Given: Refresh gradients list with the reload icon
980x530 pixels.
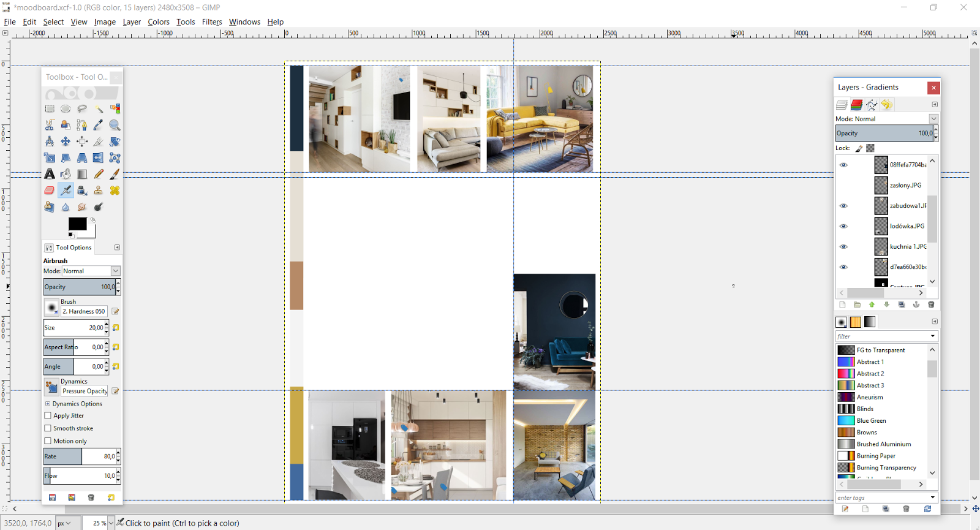Looking at the screenshot, I should click(x=927, y=509).
